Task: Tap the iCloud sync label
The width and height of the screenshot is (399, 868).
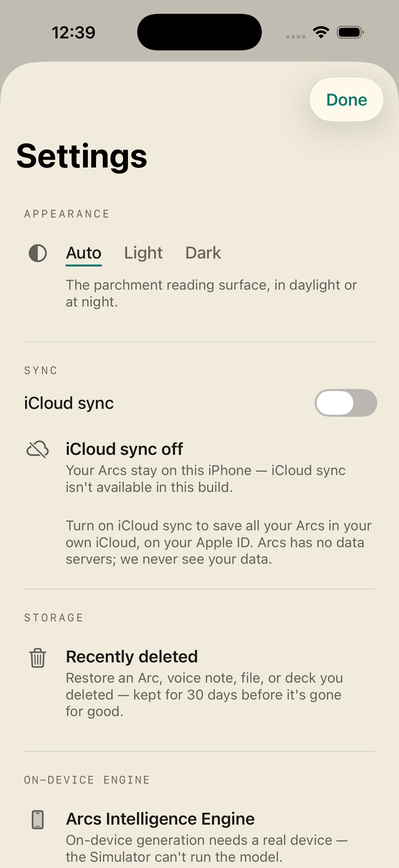Action: [69, 403]
